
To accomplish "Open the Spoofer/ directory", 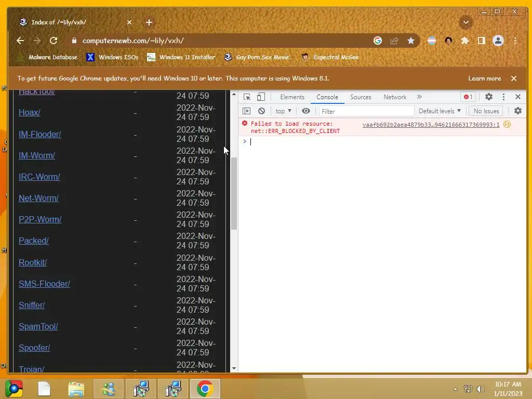I will coord(34,348).
